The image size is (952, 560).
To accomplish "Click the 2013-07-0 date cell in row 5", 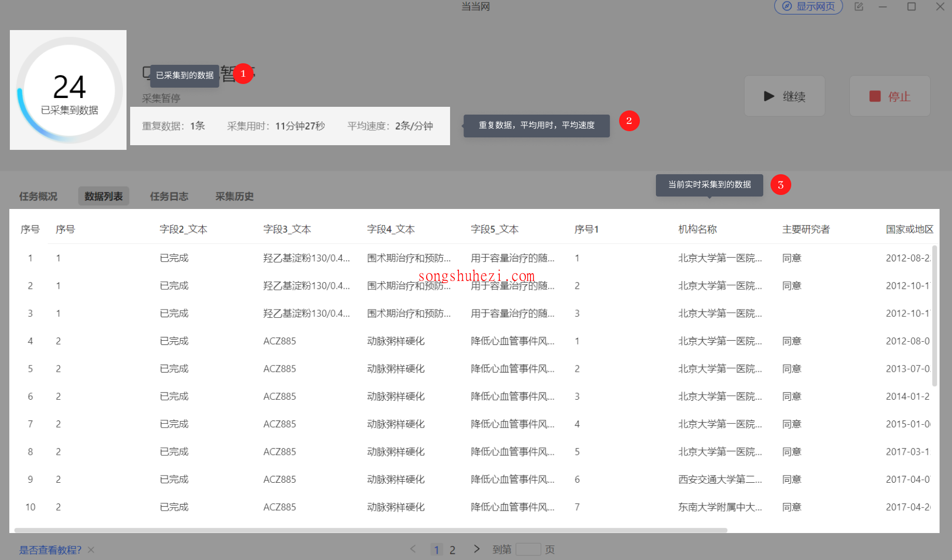I will (908, 369).
